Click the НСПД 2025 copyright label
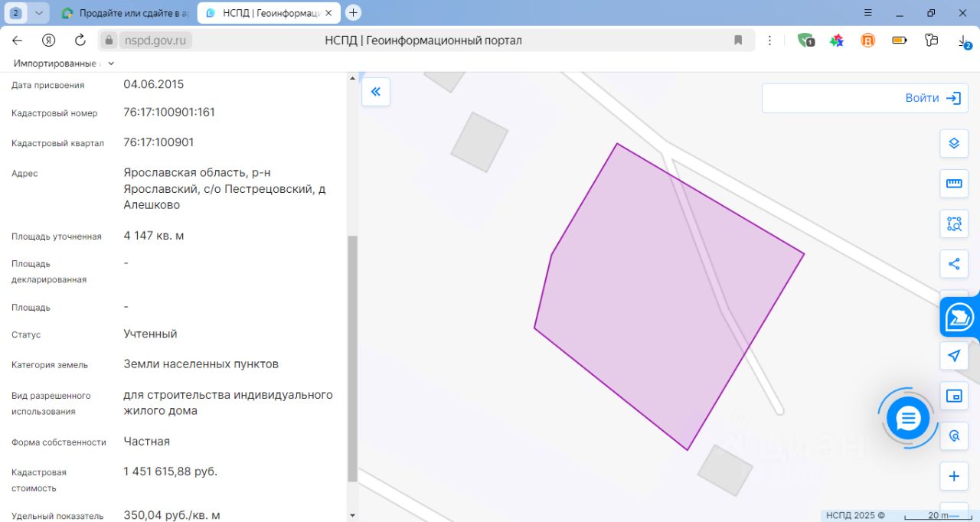980x522 pixels. coord(855,515)
